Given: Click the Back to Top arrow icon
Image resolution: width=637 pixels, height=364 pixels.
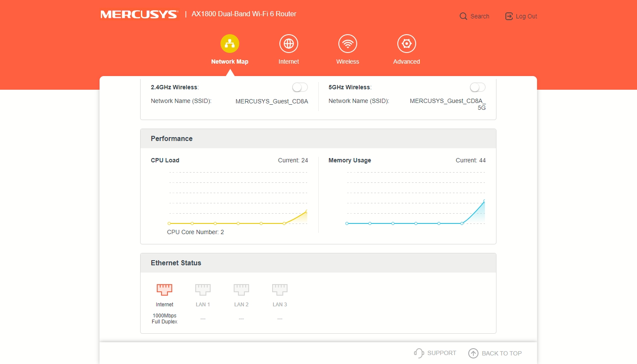Looking at the screenshot, I should (473, 353).
